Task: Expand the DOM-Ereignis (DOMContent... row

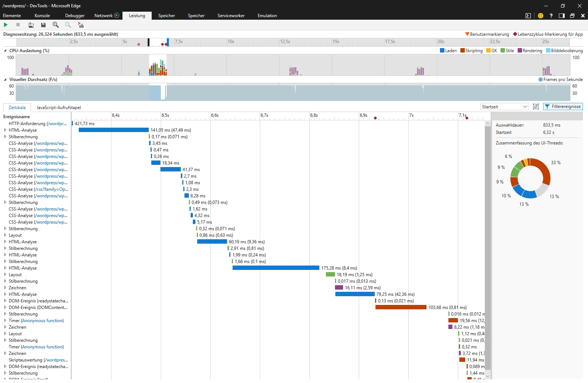Action: [5, 307]
